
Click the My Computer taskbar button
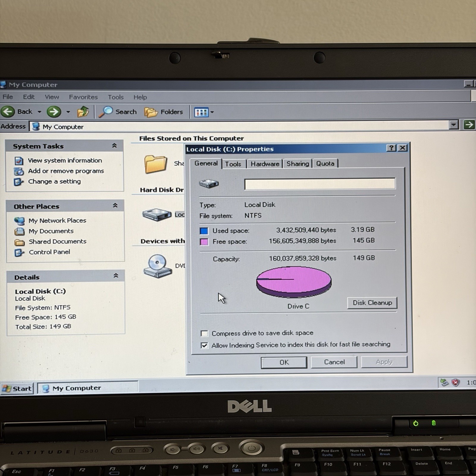88,388
